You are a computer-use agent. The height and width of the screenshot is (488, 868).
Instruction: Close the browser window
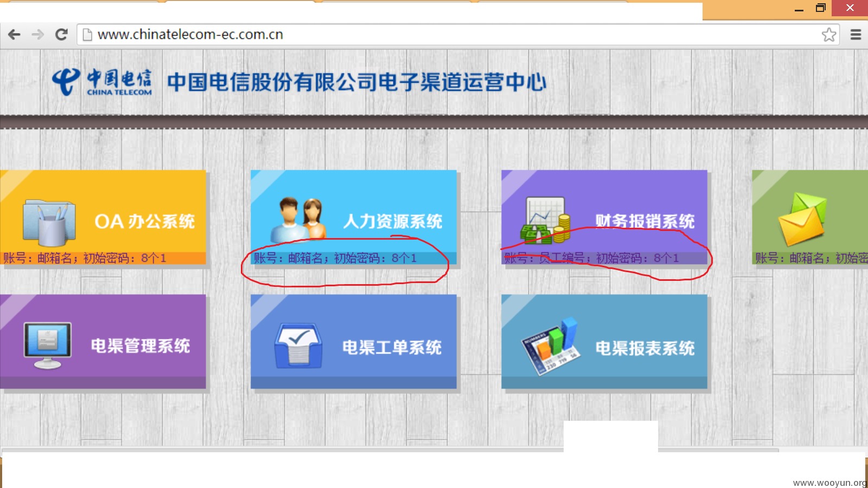850,8
